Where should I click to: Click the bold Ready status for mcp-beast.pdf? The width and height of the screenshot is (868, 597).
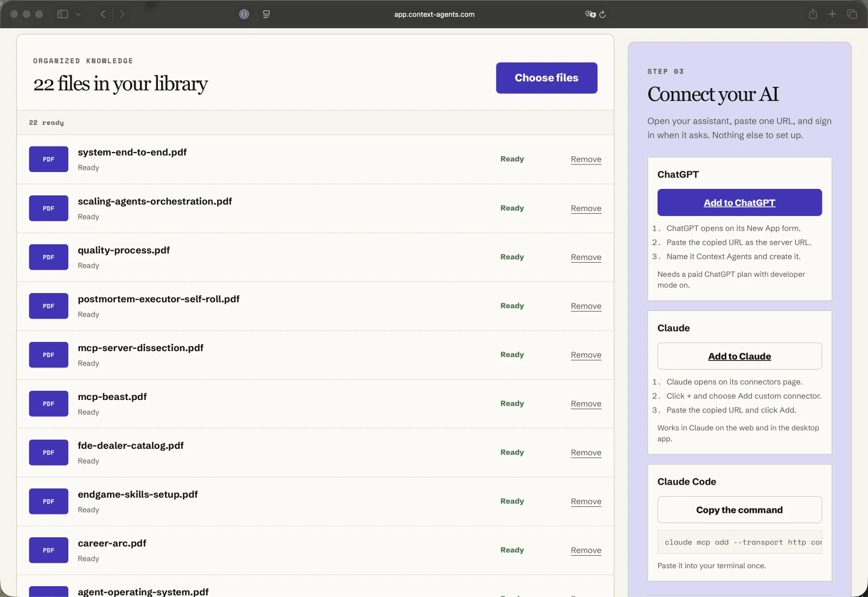pyautogui.click(x=512, y=403)
